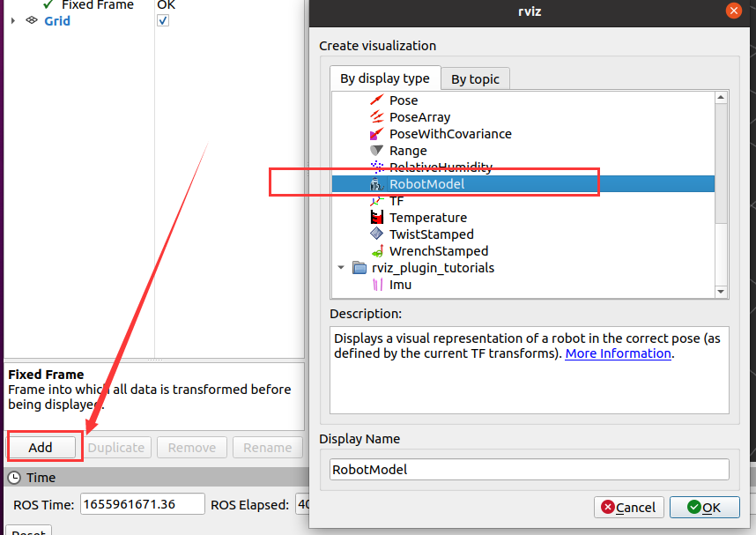Select the Pose display type

[404, 100]
